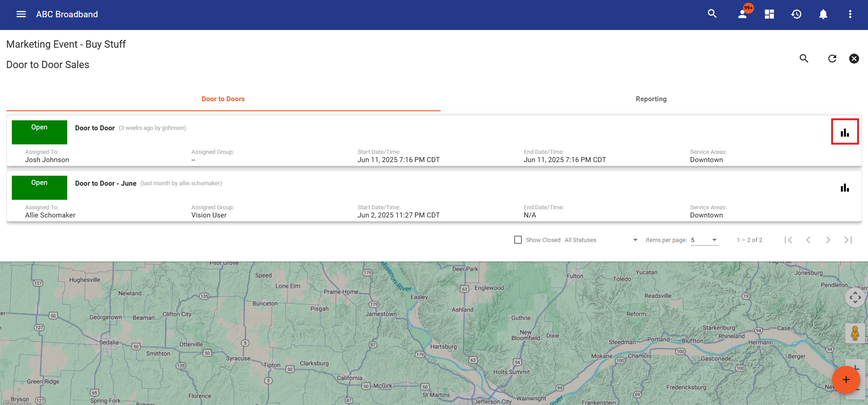868x405 pixels.
Task: Click the map pan control compass
Action: (x=855, y=298)
